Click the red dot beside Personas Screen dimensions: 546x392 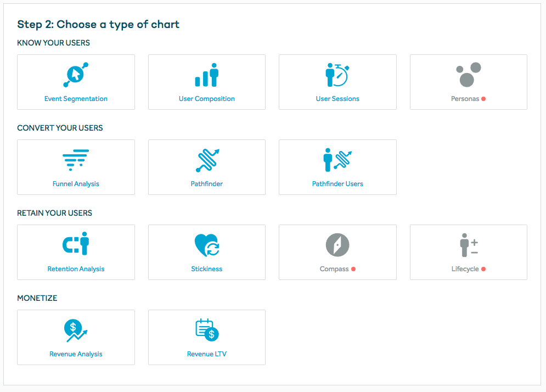coord(483,99)
